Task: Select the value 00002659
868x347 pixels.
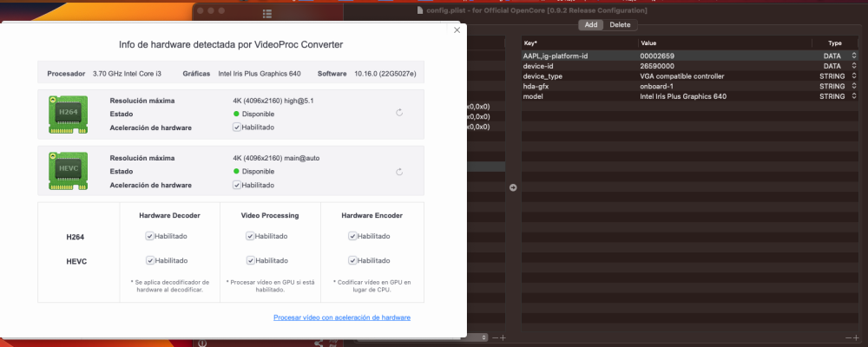Action: click(657, 56)
